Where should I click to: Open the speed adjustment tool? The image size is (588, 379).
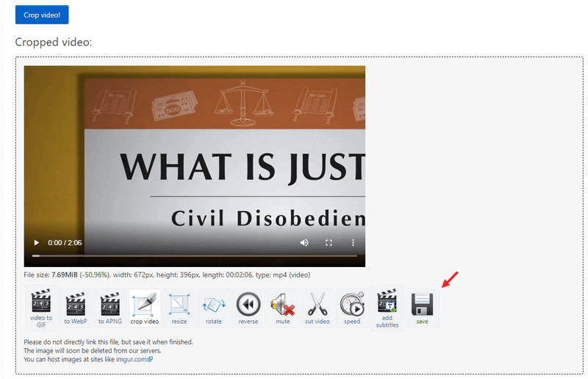tap(352, 308)
